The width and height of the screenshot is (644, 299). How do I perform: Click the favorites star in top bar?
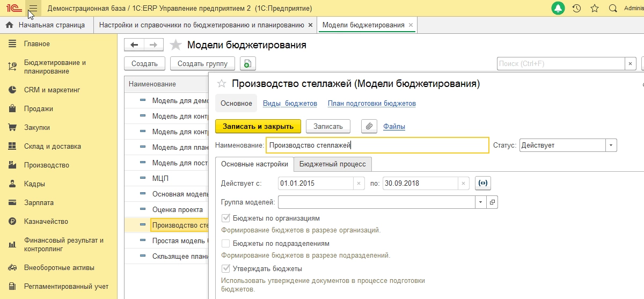pos(594,9)
